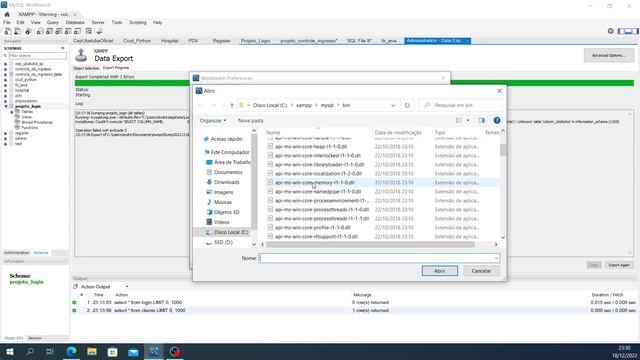Select file api-ms-win-core-heap-l1-1-0.dll
The image size is (640, 360).
(x=311, y=147)
